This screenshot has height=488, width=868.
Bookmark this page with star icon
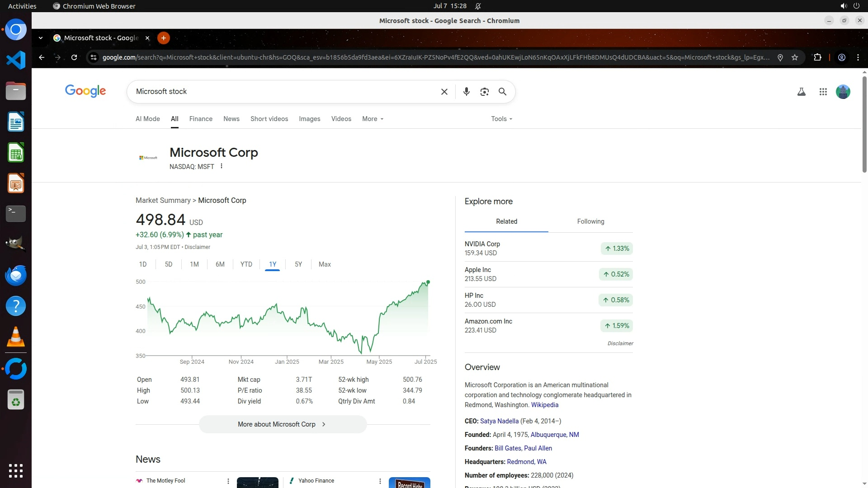(x=795, y=57)
